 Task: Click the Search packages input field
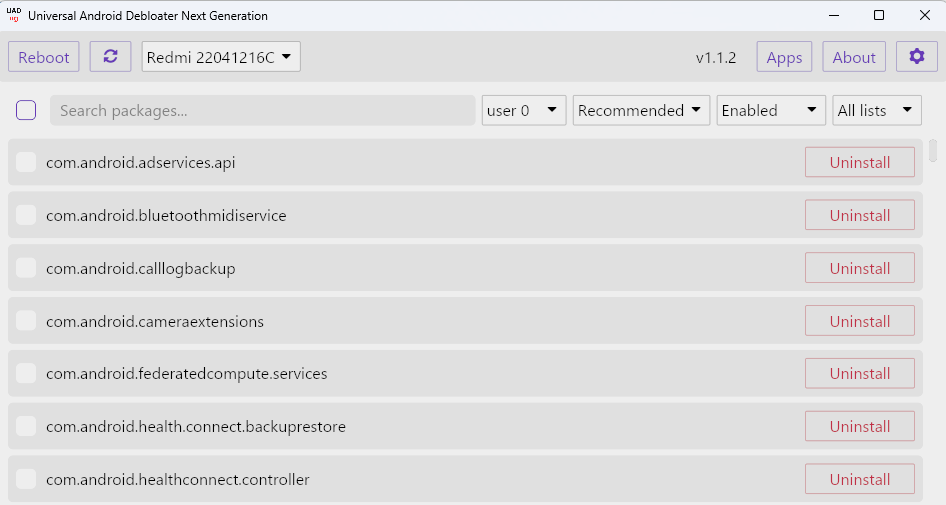[x=262, y=110]
